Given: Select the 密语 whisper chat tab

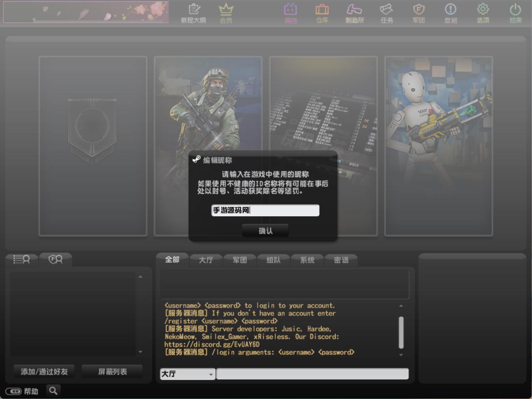Looking at the screenshot, I should click(x=341, y=260).
